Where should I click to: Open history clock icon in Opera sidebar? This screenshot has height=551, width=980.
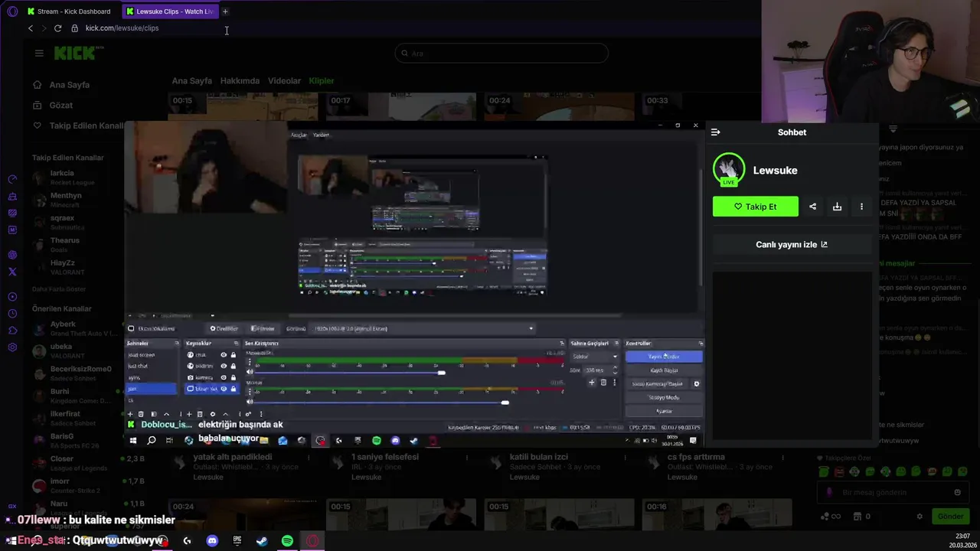(12, 314)
